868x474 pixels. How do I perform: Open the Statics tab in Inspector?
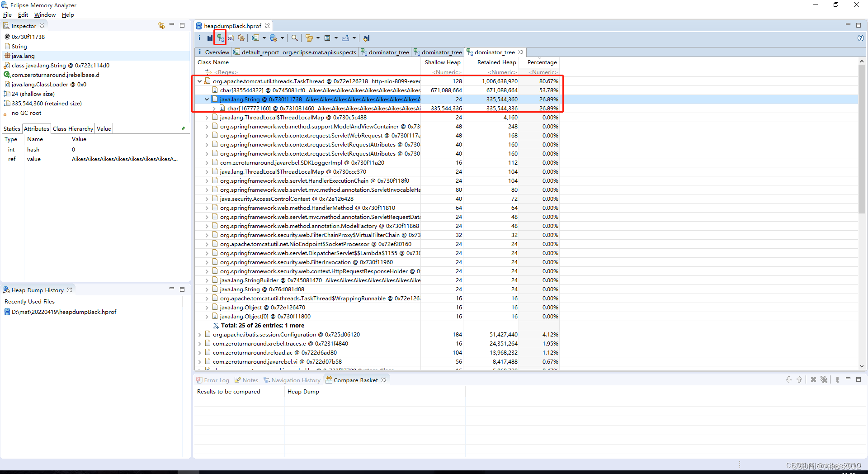[12, 129]
